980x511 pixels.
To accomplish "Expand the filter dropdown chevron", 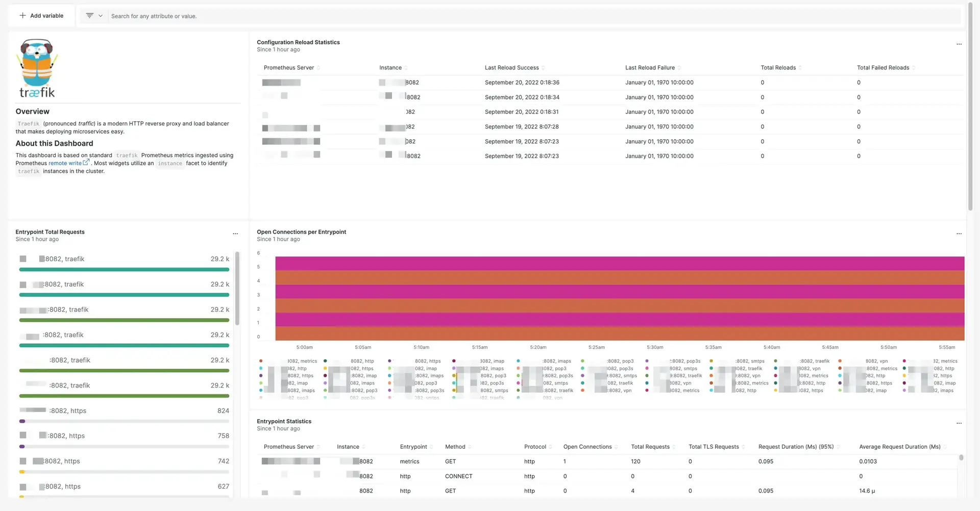I will pos(101,16).
